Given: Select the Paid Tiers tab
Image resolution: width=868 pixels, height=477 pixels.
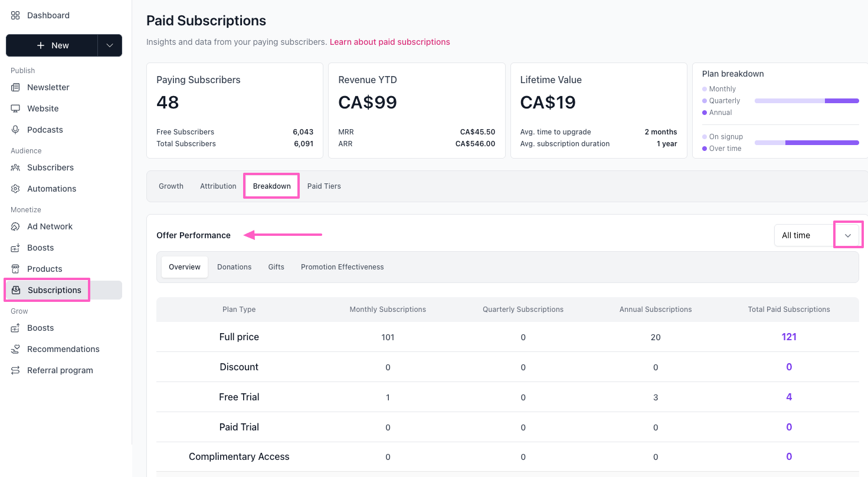Looking at the screenshot, I should (x=324, y=186).
